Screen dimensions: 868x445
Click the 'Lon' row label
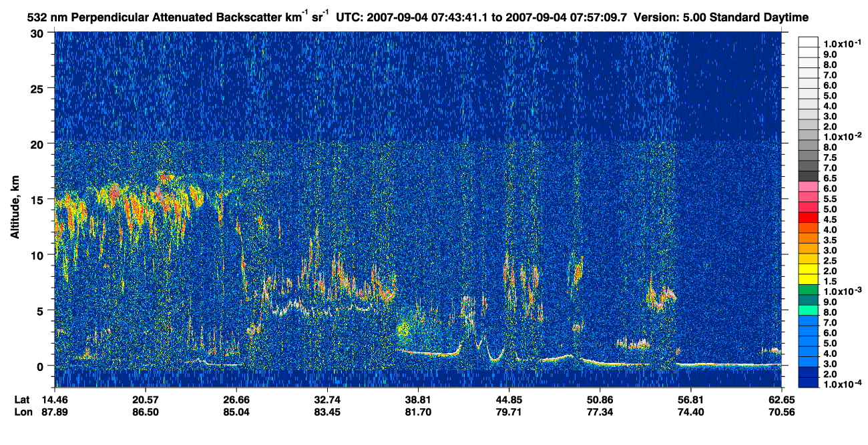pyautogui.click(x=22, y=412)
